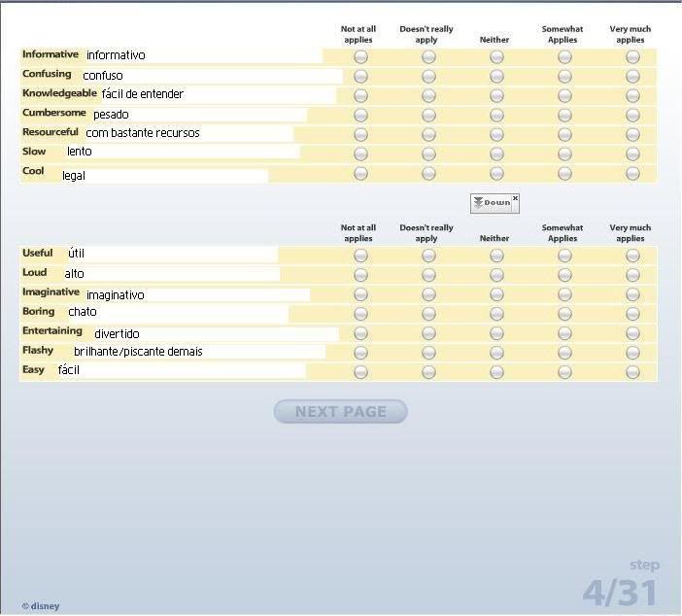This screenshot has height=616, width=682.
Task: Click the 'informativo' translation text field
Action: (202, 55)
